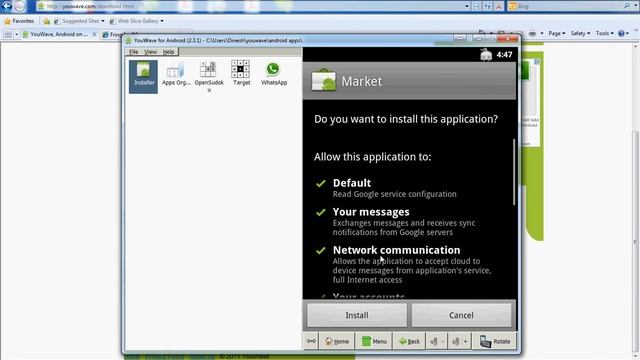Viewport: 640px width, 360px height.
Task: Click the "Network communication" heading text
Action: (396, 250)
